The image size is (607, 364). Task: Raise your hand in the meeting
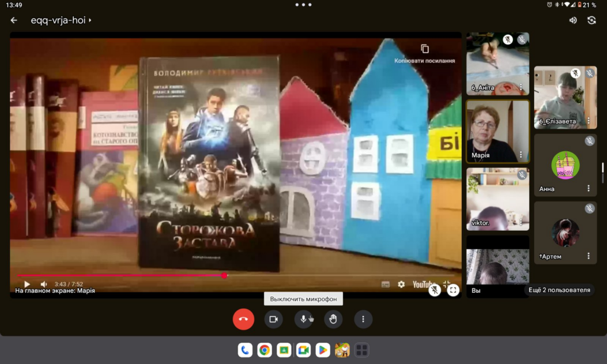point(333,319)
